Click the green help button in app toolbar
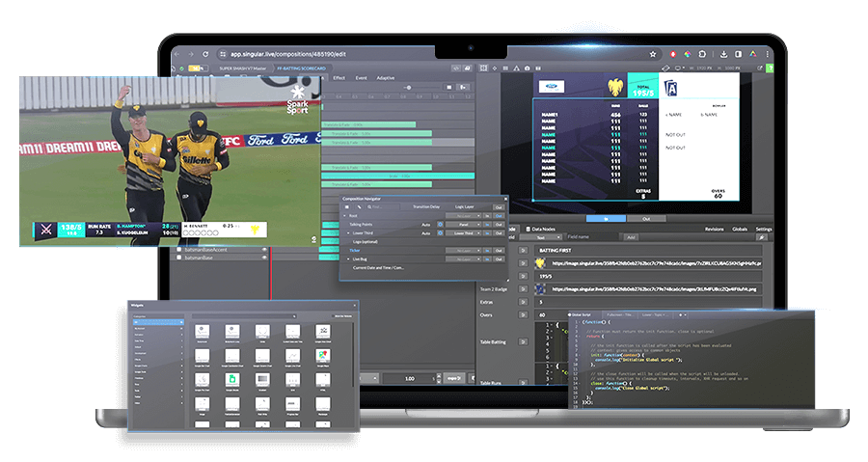 pyautogui.click(x=771, y=68)
